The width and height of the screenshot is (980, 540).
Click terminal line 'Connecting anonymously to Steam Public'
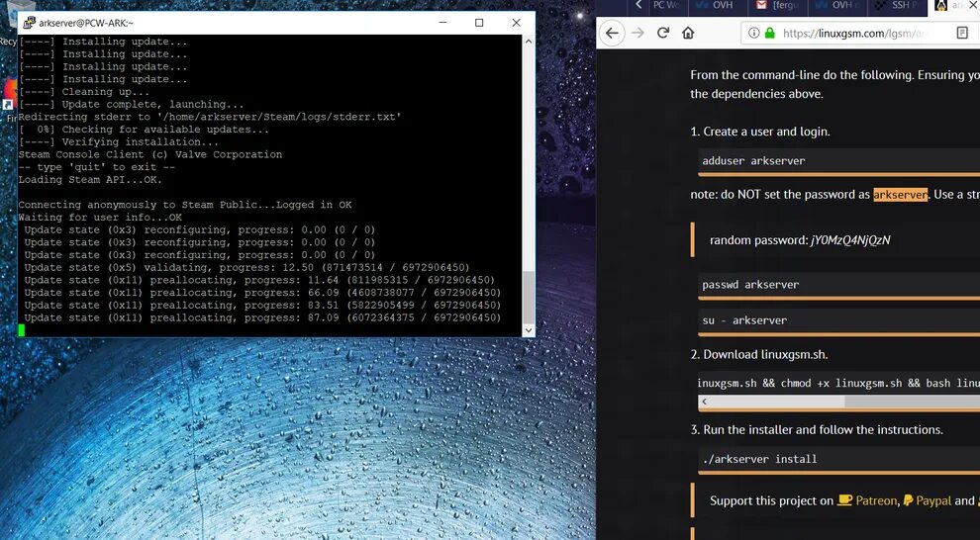click(185, 205)
